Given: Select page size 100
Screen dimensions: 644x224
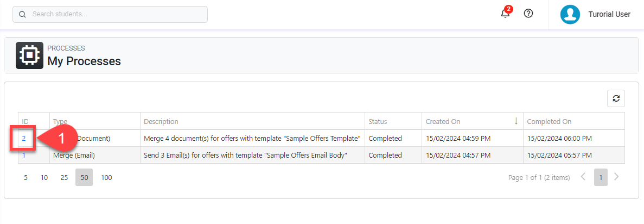Looking at the screenshot, I should click(106, 177).
